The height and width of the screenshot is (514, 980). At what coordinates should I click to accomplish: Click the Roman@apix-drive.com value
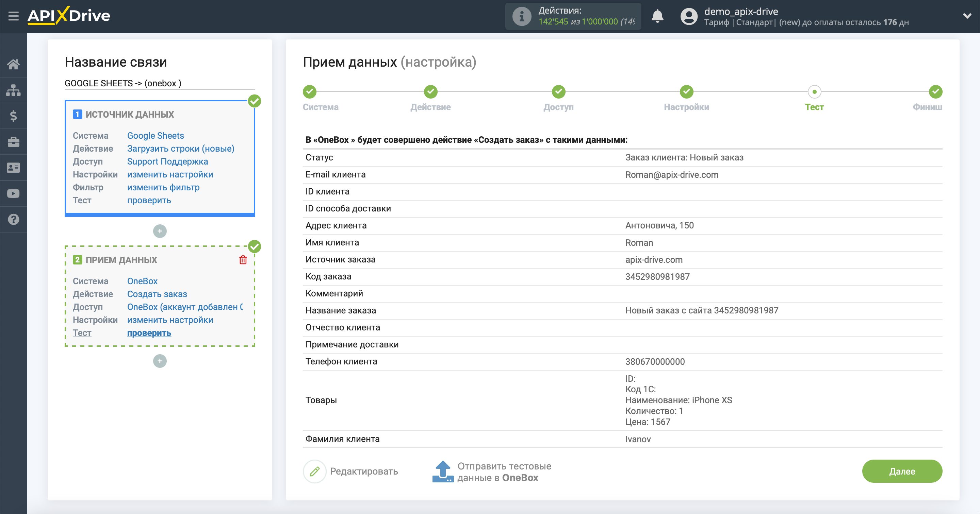click(672, 175)
